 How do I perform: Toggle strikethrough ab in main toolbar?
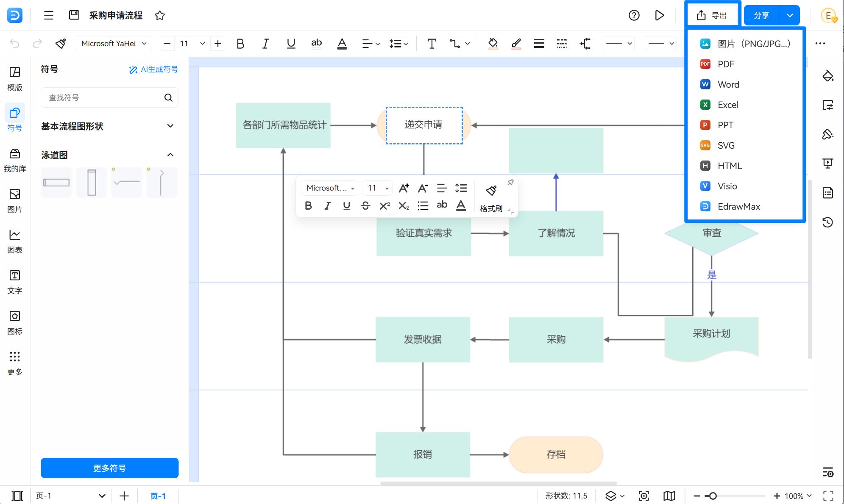tap(316, 44)
